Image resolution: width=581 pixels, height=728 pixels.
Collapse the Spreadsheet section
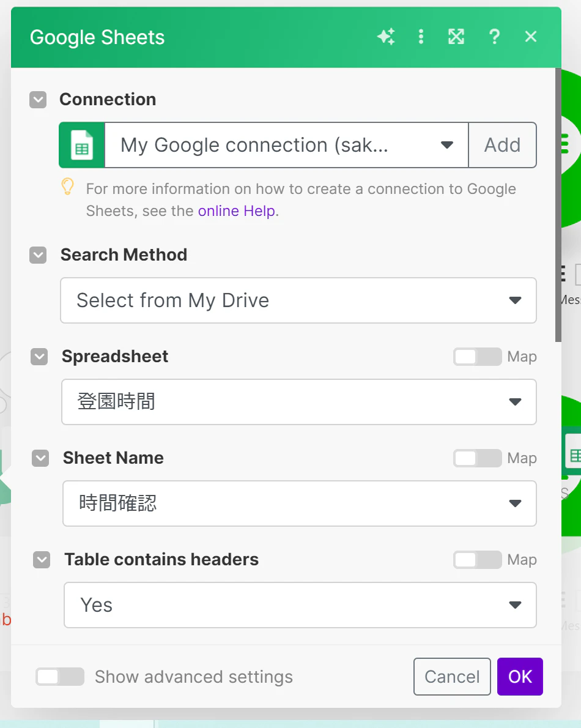(39, 357)
